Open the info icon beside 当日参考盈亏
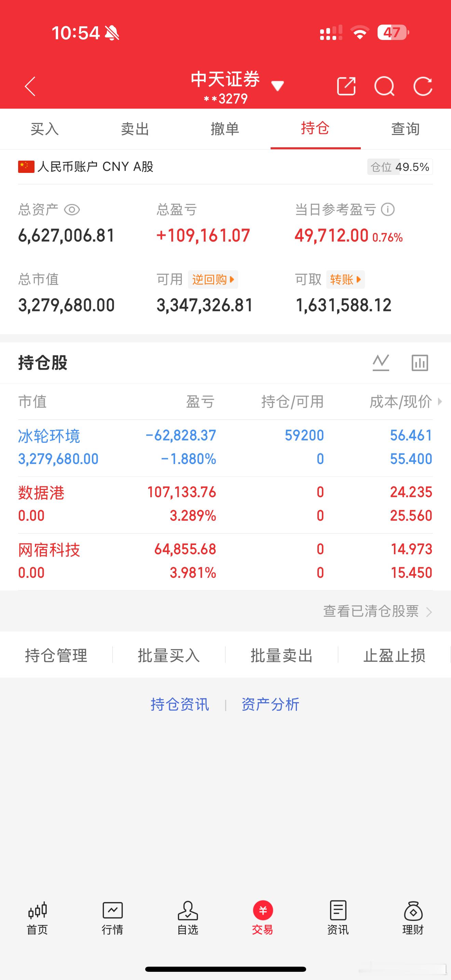Viewport: 451px width, 980px height. click(x=388, y=209)
